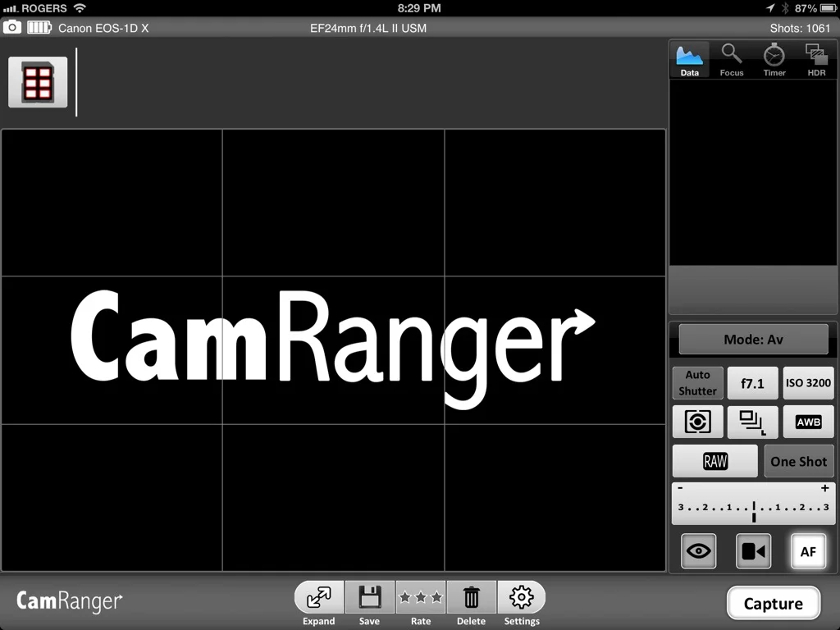Tap the CamRanger logo in the live view area
Screen dimensions: 840x630
pyautogui.click(x=333, y=349)
